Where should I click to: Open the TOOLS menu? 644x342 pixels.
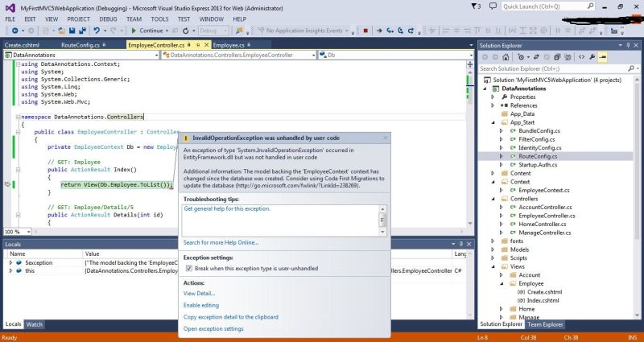(x=159, y=19)
